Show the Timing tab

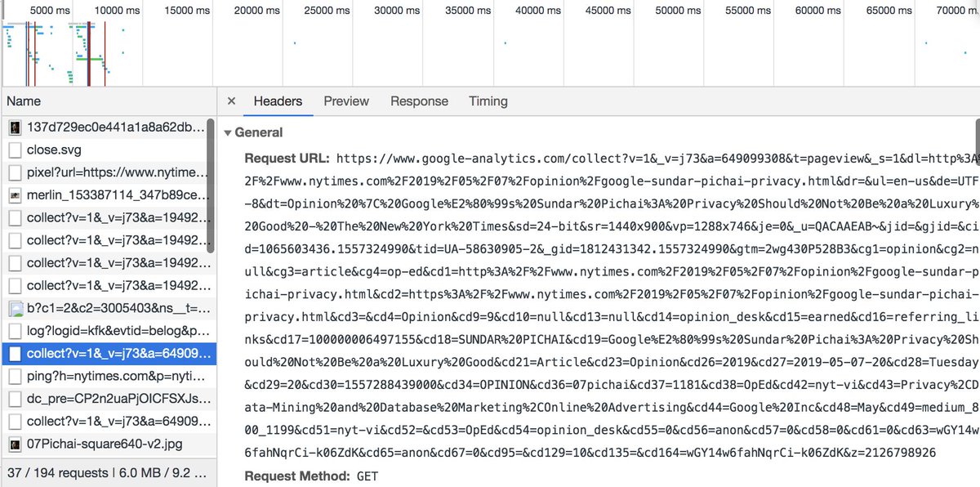click(488, 101)
